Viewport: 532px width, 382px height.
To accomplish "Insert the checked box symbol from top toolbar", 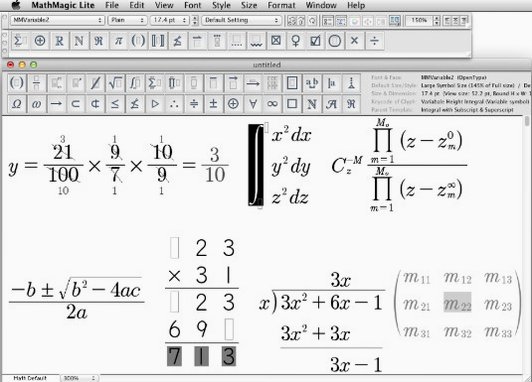I will click(x=315, y=41).
